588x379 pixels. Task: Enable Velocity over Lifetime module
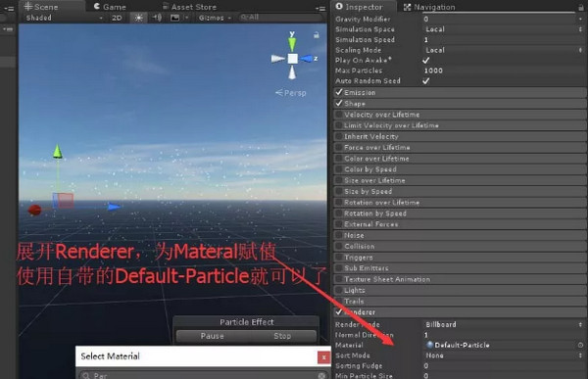point(339,115)
